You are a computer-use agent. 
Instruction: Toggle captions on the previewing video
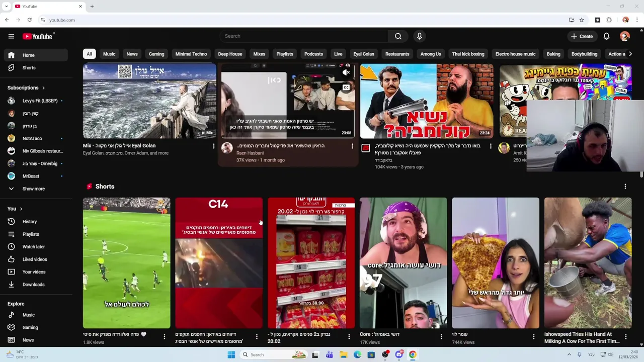tap(346, 87)
